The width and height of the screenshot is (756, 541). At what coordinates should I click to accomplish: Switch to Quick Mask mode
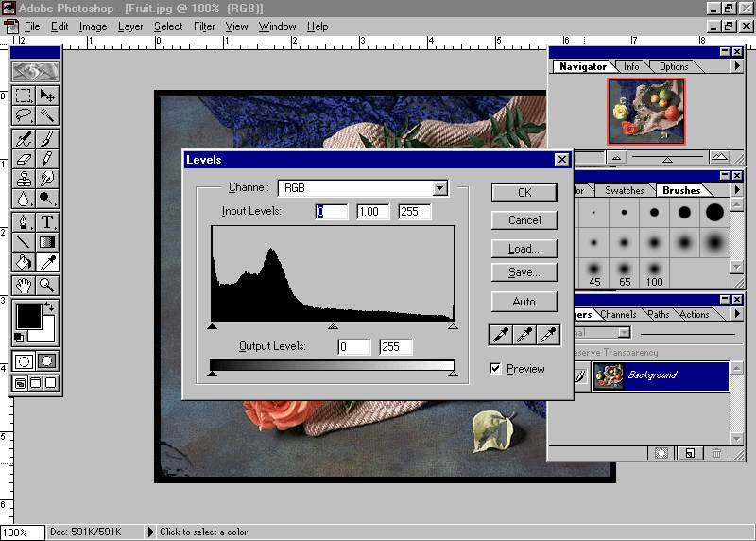click(46, 360)
